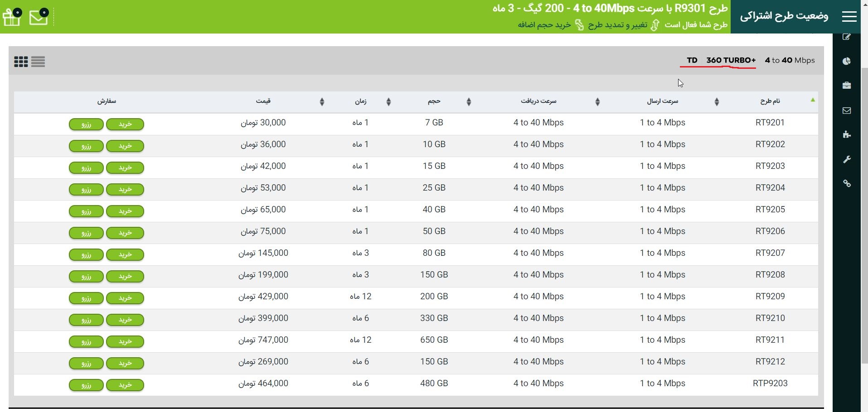This screenshot has width=868, height=412.
Task: Click the 650 GB volume cell
Action: (434, 340)
